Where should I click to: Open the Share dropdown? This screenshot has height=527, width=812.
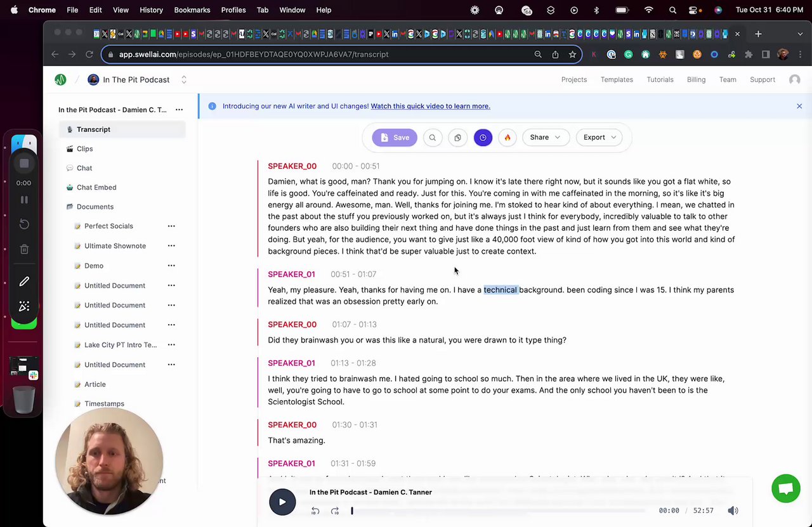pos(545,138)
